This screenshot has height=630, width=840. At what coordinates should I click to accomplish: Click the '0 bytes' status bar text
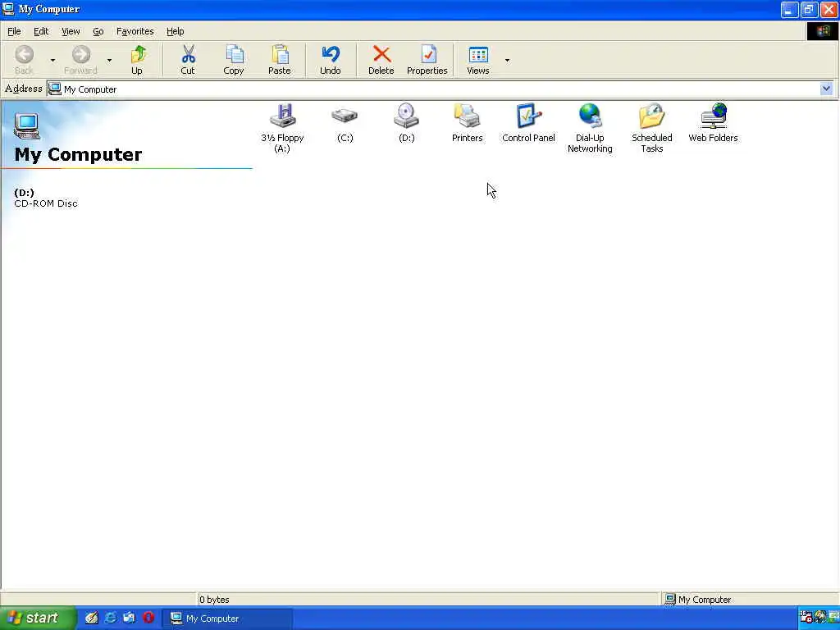tap(214, 600)
